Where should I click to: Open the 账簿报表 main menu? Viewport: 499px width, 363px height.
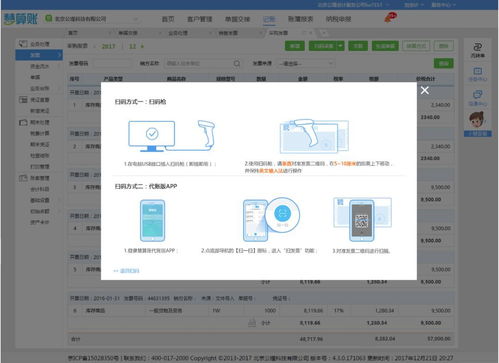[301, 19]
